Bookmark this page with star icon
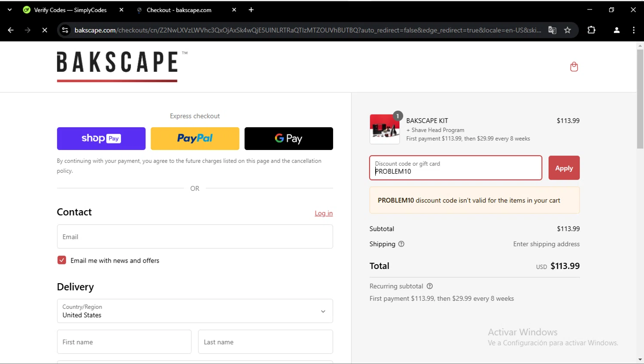 [568, 30]
